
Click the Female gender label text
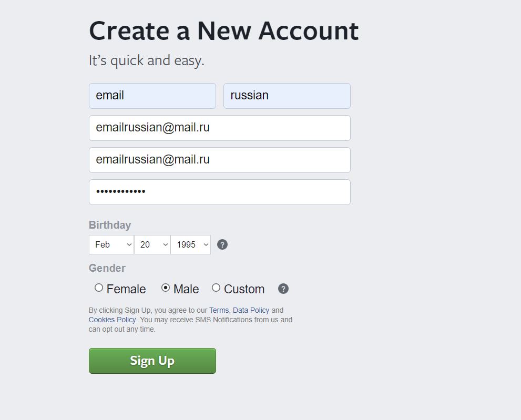coord(126,289)
